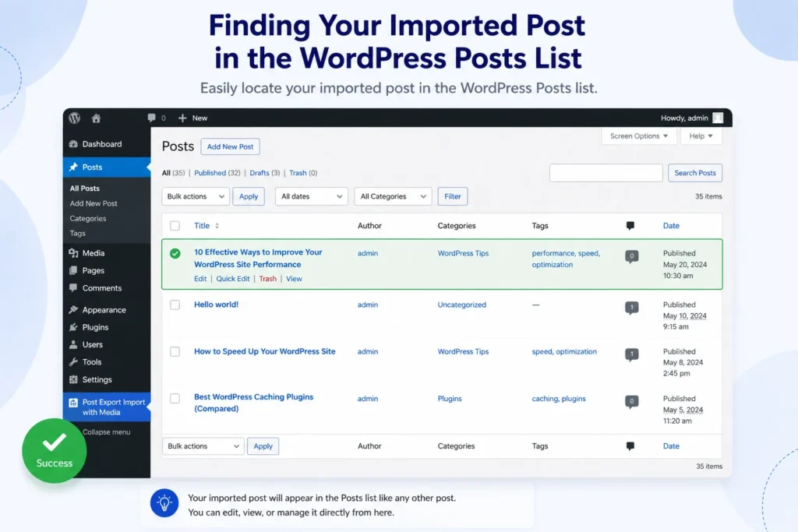Open the All Categories dropdown
The width and height of the screenshot is (798, 532).
click(393, 196)
